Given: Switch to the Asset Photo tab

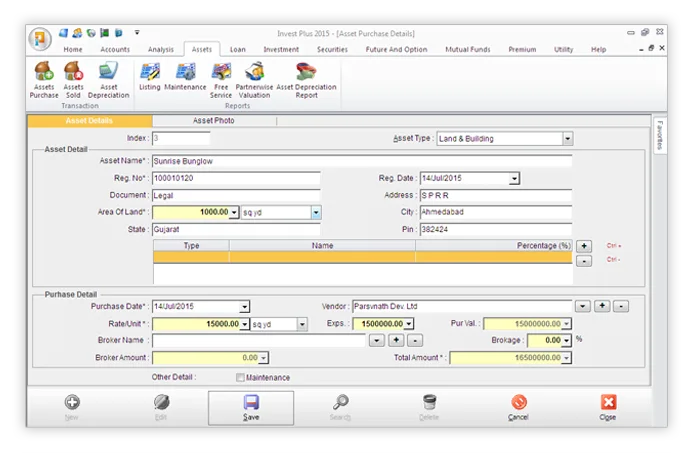Looking at the screenshot, I should [214, 120].
